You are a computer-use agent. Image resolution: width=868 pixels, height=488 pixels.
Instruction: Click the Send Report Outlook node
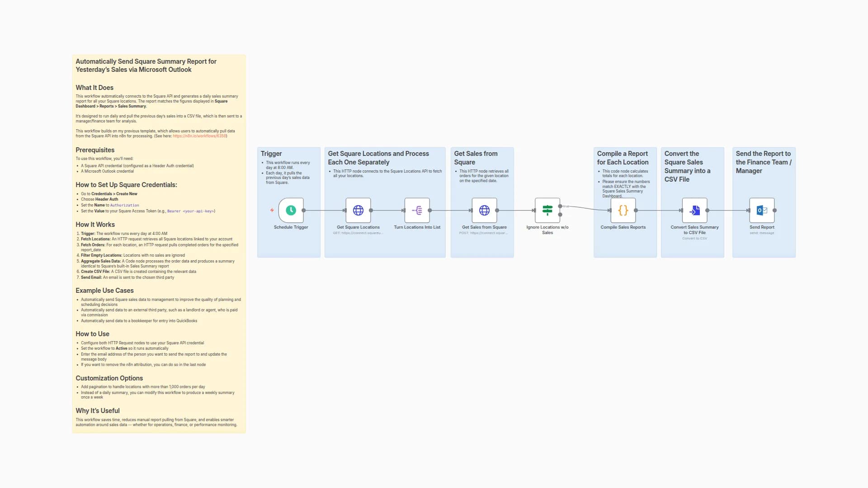[761, 210]
